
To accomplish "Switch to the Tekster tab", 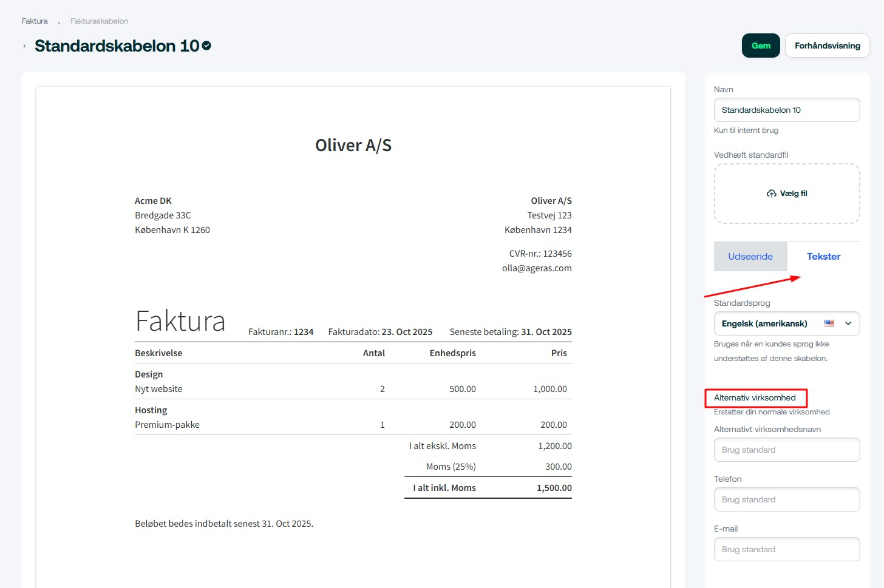I will pos(823,256).
